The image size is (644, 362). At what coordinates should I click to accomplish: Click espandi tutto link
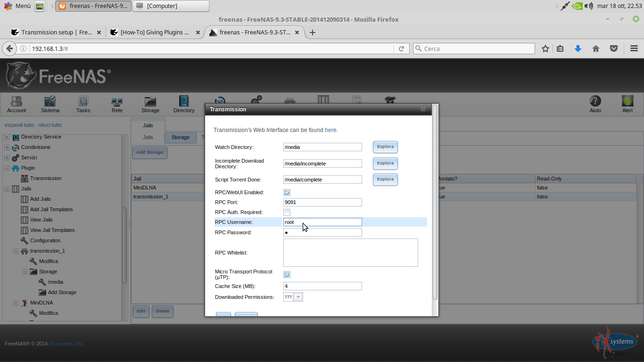pyautogui.click(x=19, y=125)
